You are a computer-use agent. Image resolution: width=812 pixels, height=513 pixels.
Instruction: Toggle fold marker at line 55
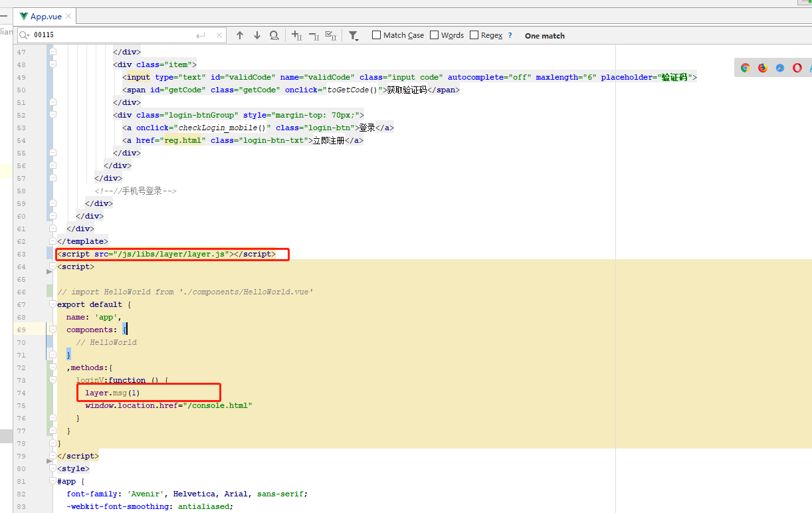pyautogui.click(x=52, y=153)
